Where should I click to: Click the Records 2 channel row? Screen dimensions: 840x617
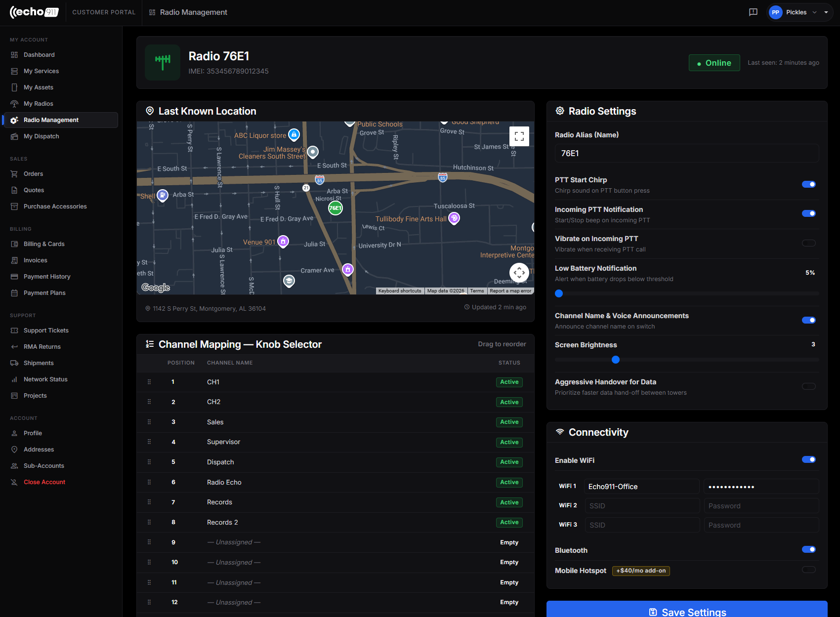[x=336, y=522]
